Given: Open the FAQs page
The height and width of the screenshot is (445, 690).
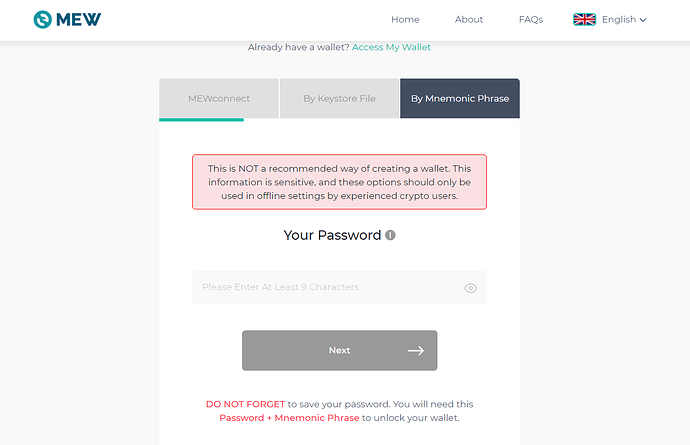Looking at the screenshot, I should (531, 19).
